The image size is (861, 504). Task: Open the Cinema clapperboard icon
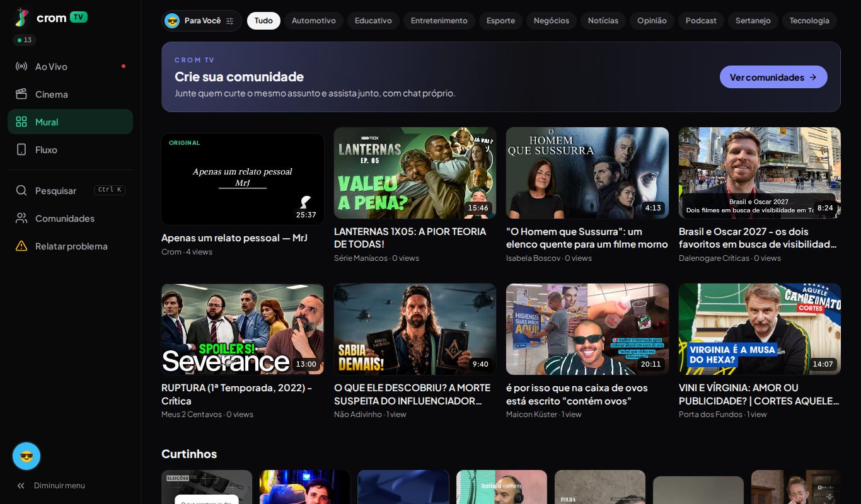click(21, 94)
